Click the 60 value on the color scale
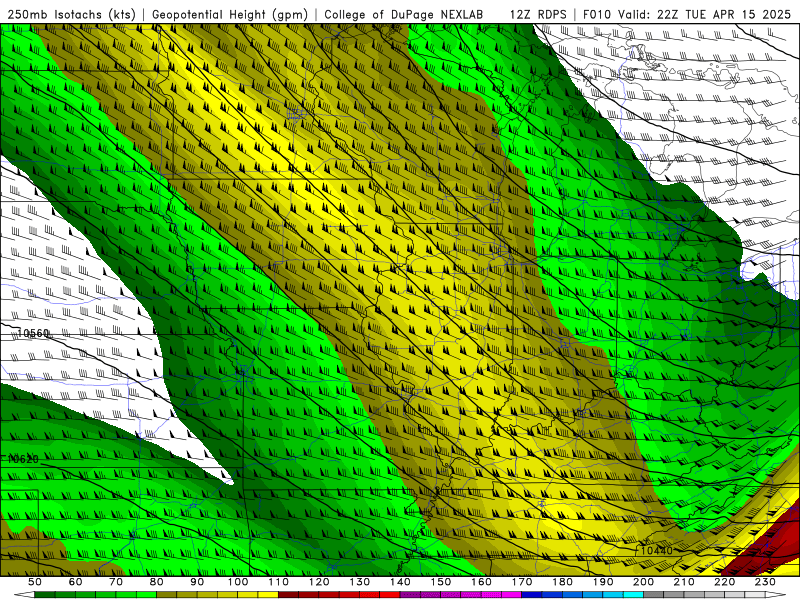Image resolution: width=800 pixels, height=600 pixels. 75,582
